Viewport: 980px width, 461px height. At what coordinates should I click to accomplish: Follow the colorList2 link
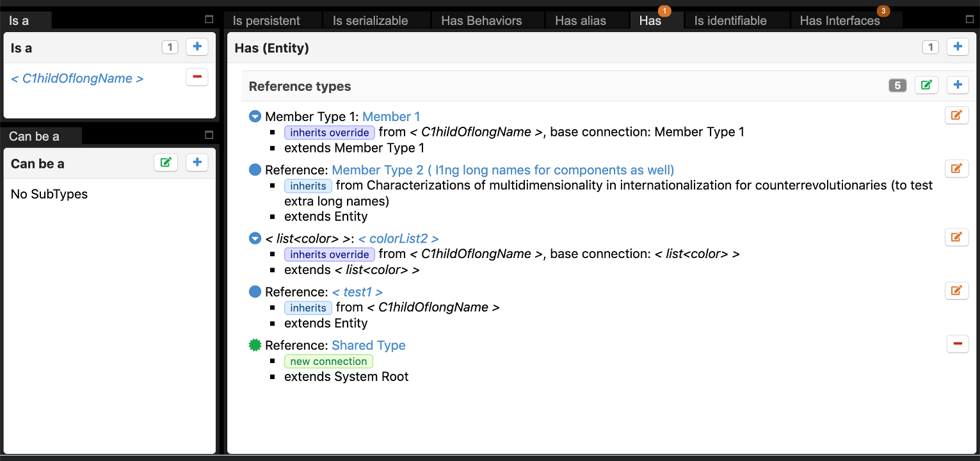pos(398,239)
